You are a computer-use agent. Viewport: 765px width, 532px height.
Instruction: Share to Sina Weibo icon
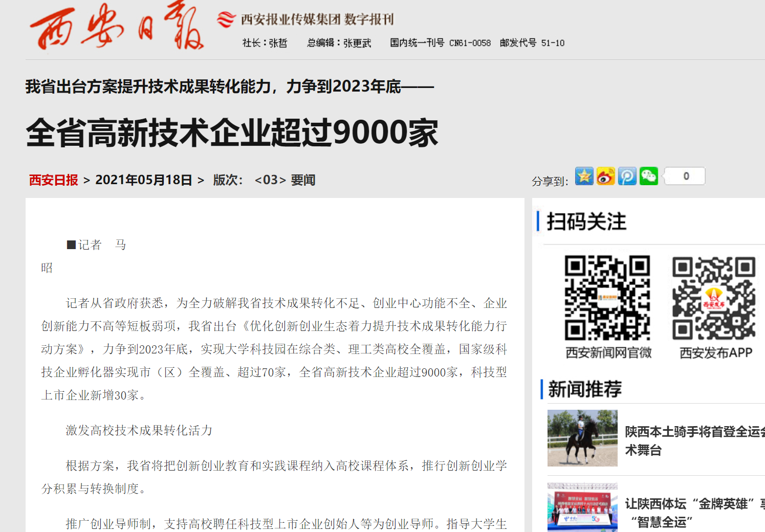[x=605, y=176]
